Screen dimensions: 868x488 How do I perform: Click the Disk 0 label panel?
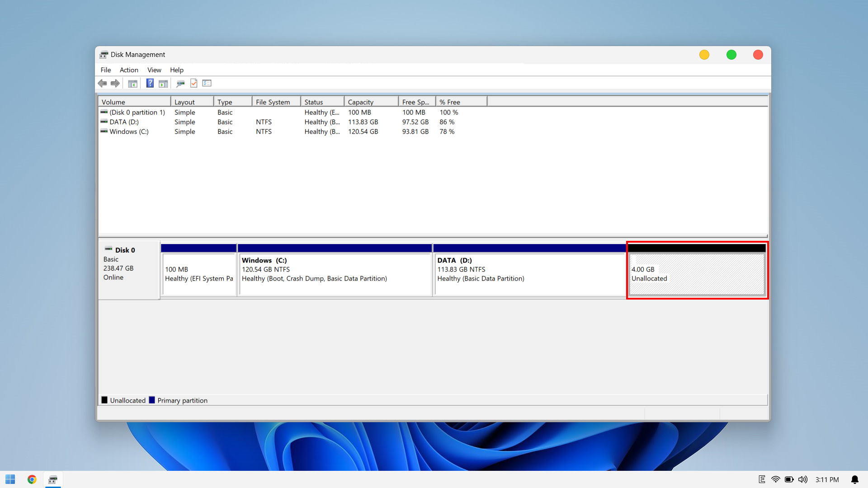[x=128, y=270]
